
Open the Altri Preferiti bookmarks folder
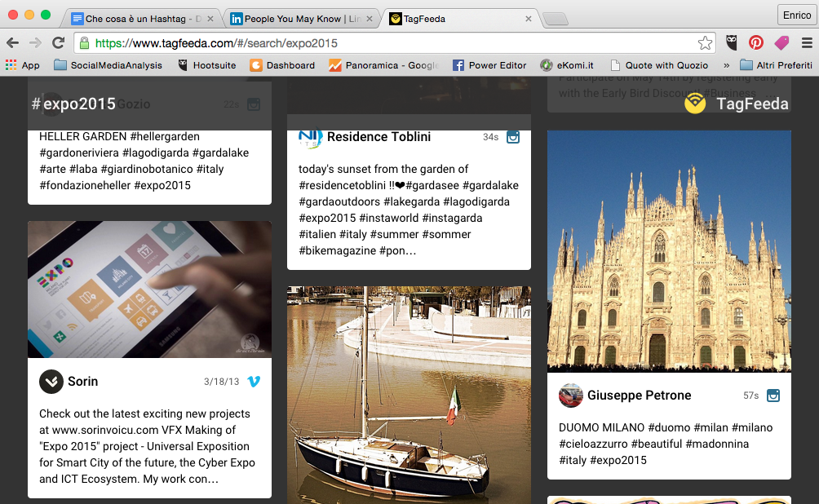coord(776,65)
